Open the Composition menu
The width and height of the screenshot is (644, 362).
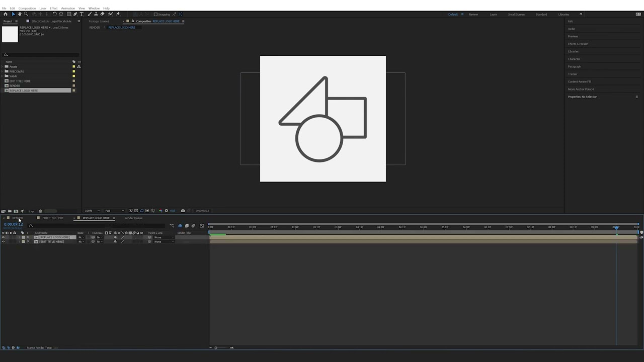[27, 8]
